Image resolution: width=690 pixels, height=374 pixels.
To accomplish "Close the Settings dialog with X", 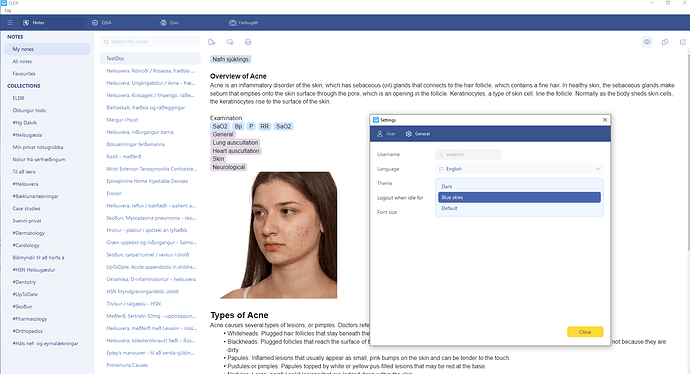I will pos(605,120).
